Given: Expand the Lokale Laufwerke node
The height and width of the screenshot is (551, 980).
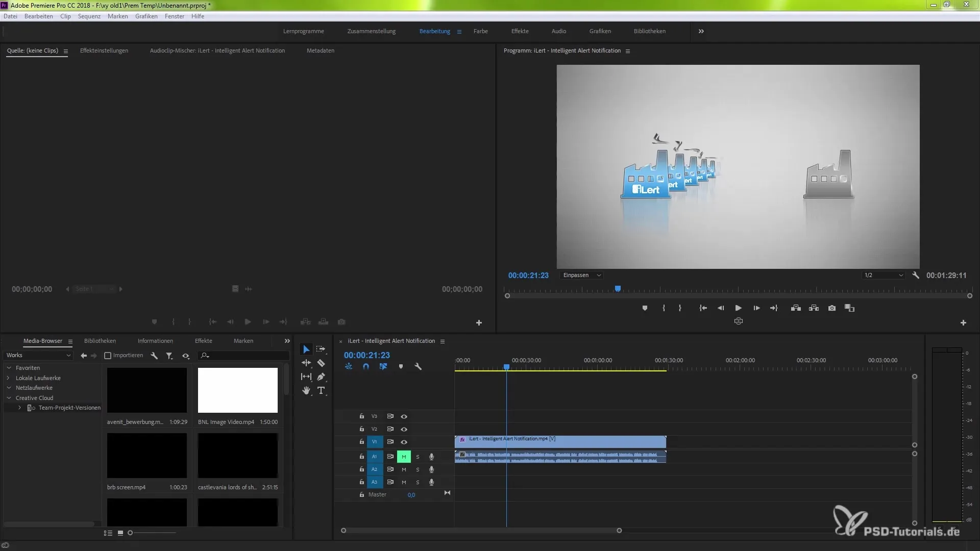Looking at the screenshot, I should coord(9,378).
